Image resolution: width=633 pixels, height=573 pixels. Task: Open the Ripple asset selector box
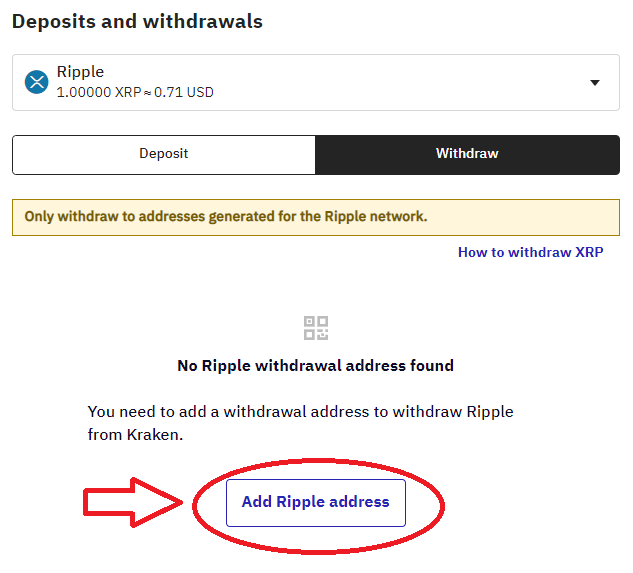pyautogui.click(x=316, y=82)
